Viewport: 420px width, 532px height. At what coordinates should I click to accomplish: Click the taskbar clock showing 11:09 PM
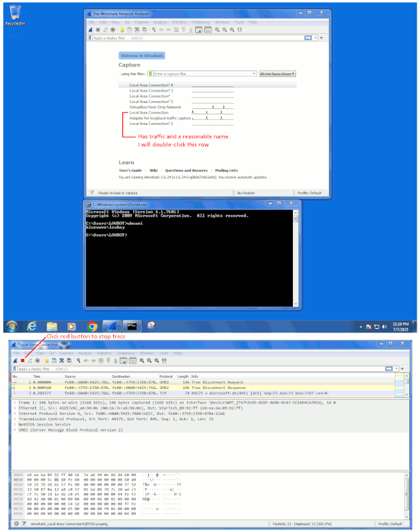(401, 327)
